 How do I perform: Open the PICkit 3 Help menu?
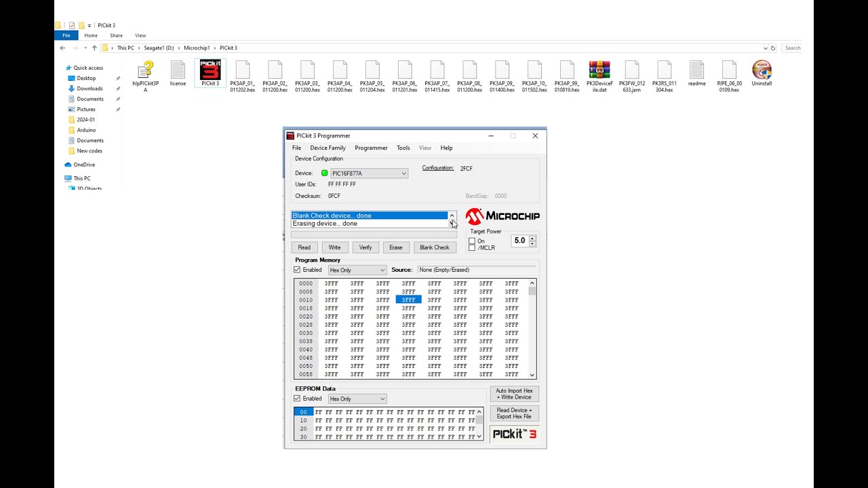click(x=446, y=148)
